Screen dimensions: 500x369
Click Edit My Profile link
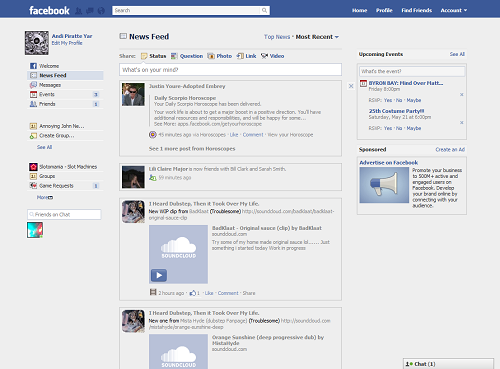tap(67, 43)
